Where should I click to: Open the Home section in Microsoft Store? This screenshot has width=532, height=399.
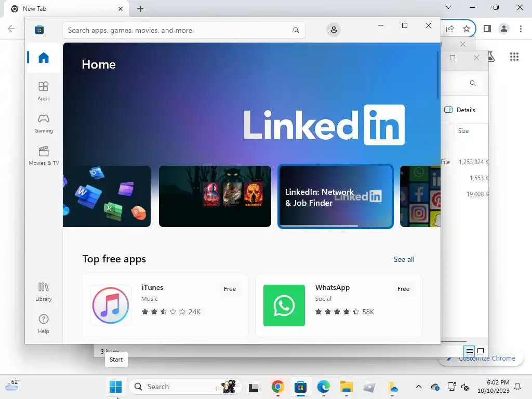[x=44, y=58]
